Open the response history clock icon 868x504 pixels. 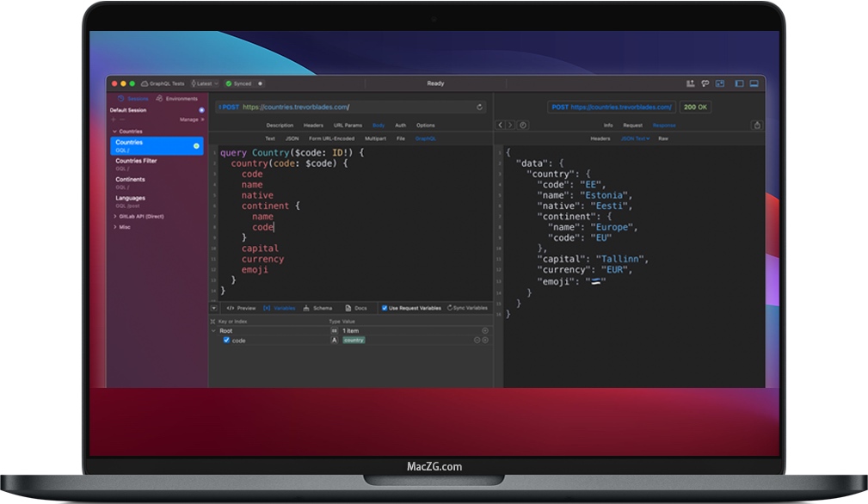coord(522,126)
